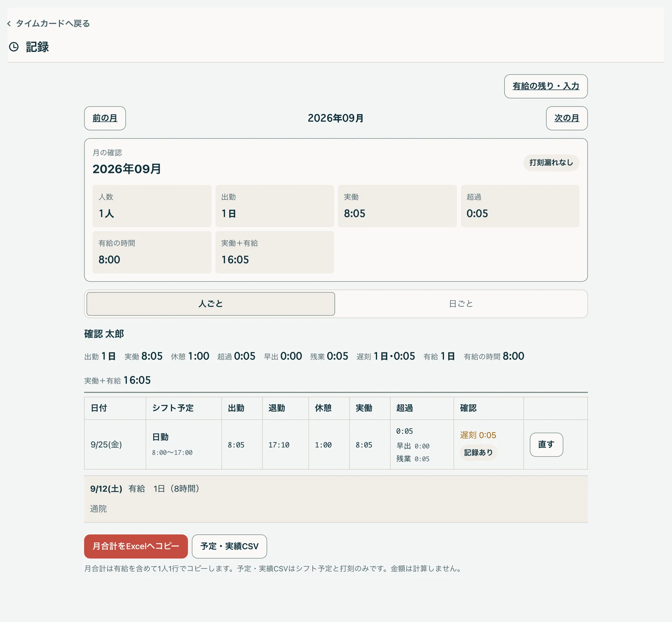Click the 8:00〜17:00 shift time text
Screen dimensions: 672x622
tap(172, 453)
